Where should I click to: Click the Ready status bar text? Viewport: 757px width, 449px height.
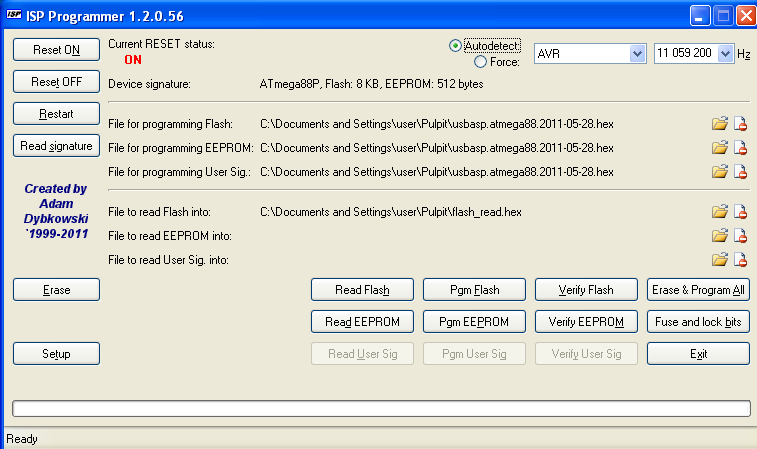click(x=22, y=439)
